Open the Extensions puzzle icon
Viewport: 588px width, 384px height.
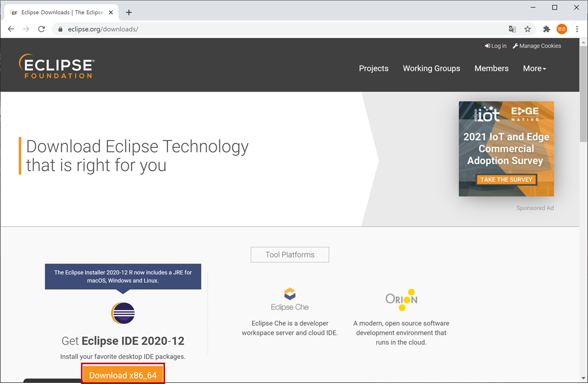point(547,29)
